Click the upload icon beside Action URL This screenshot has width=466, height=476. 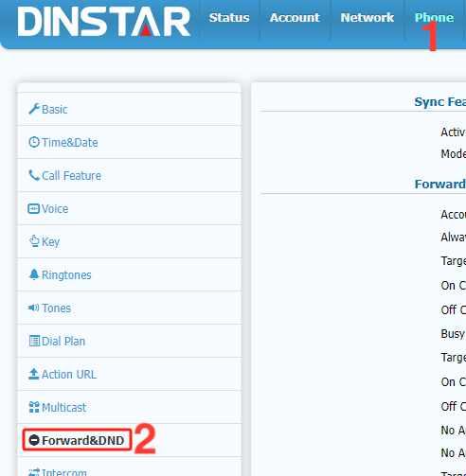pyautogui.click(x=33, y=374)
